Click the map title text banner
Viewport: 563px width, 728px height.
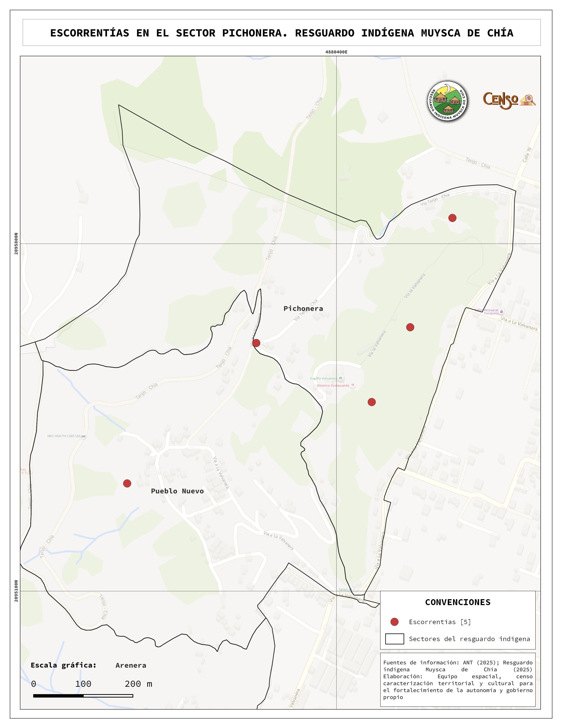point(281,33)
